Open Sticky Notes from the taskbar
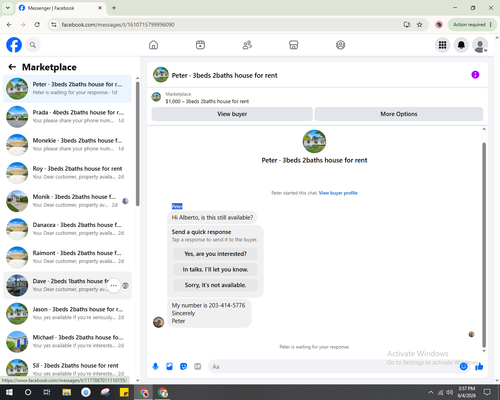The image size is (500, 400). 124,392
